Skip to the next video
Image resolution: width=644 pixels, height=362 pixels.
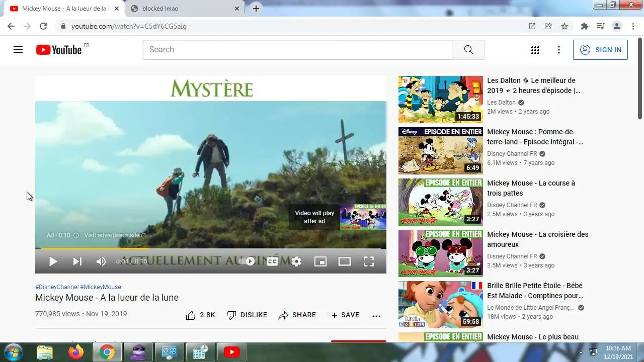tap(77, 261)
